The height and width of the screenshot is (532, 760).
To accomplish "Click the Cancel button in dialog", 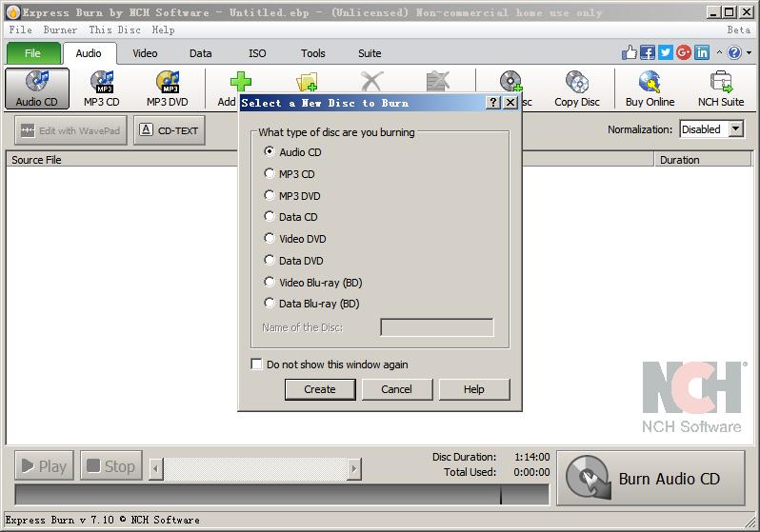I will click(x=397, y=389).
